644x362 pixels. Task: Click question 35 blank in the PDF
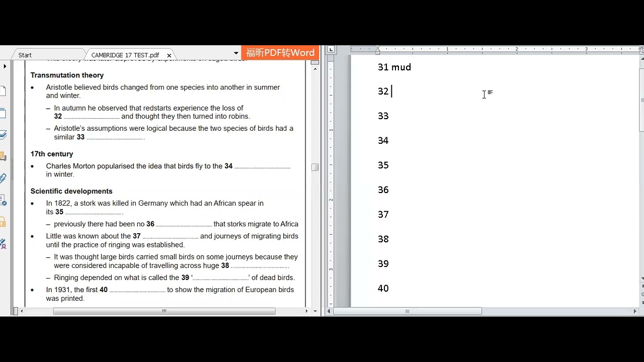pos(94,212)
